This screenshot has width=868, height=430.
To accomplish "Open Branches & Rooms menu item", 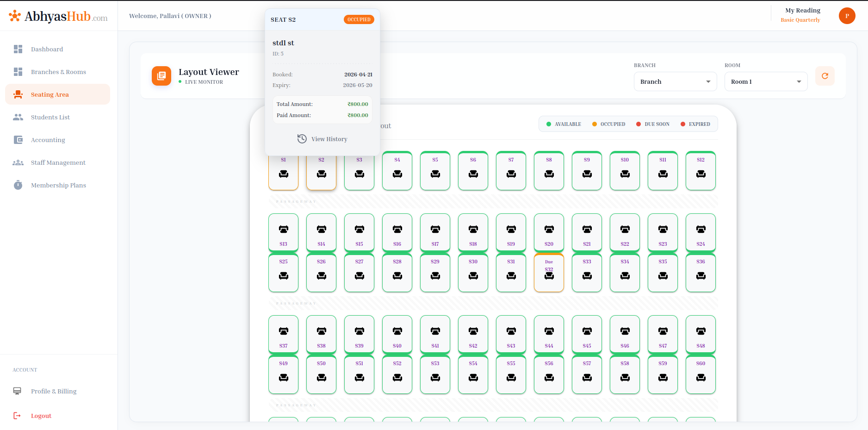I will click(58, 72).
